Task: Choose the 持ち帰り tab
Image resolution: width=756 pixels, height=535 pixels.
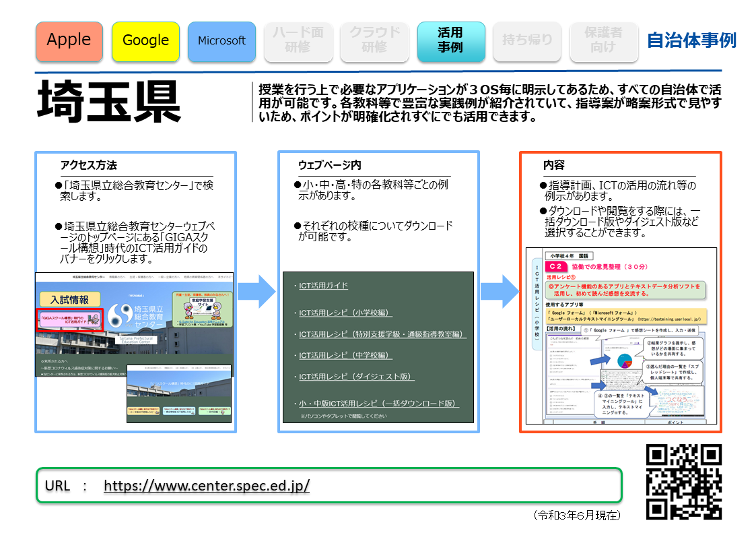Action: click(527, 41)
